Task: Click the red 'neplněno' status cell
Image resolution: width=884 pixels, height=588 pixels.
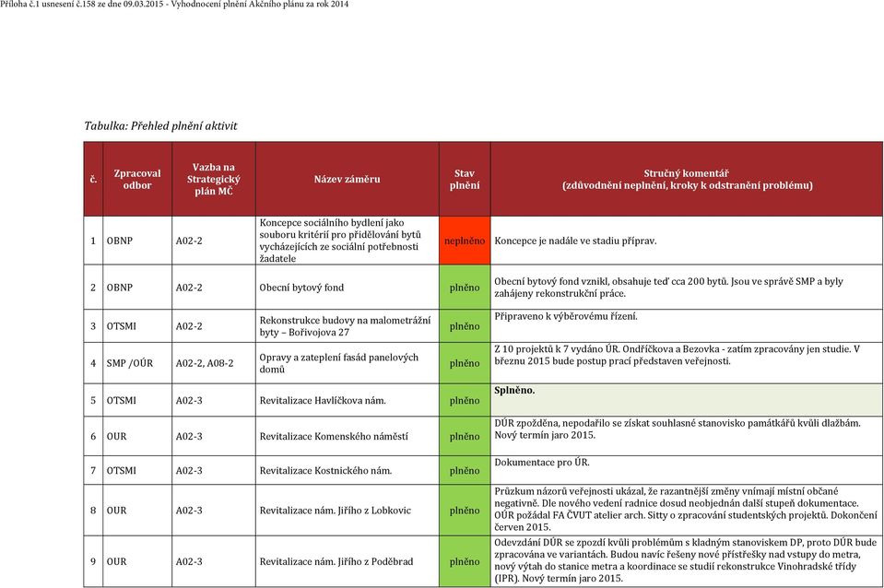Action: [465, 241]
